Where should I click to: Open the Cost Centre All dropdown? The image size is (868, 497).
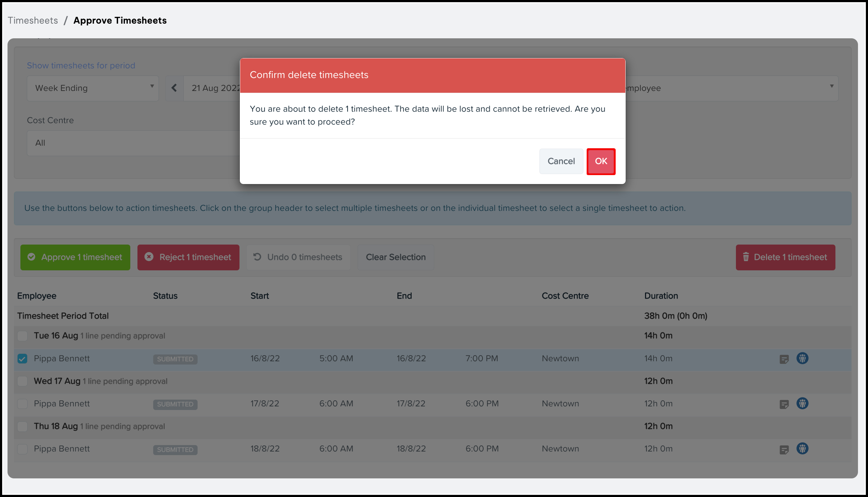[132, 143]
